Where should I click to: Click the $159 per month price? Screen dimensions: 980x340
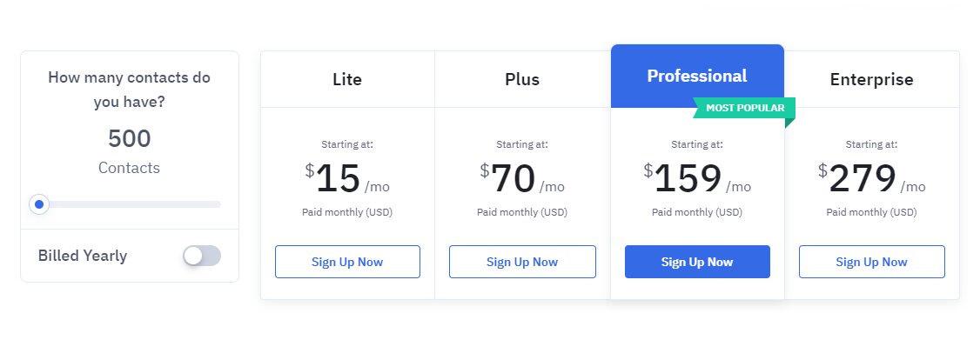697,179
